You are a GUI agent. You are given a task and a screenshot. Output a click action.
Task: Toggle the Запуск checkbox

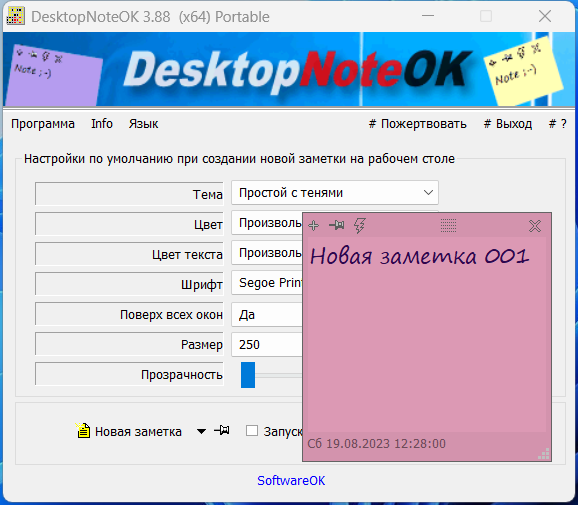[252, 431]
